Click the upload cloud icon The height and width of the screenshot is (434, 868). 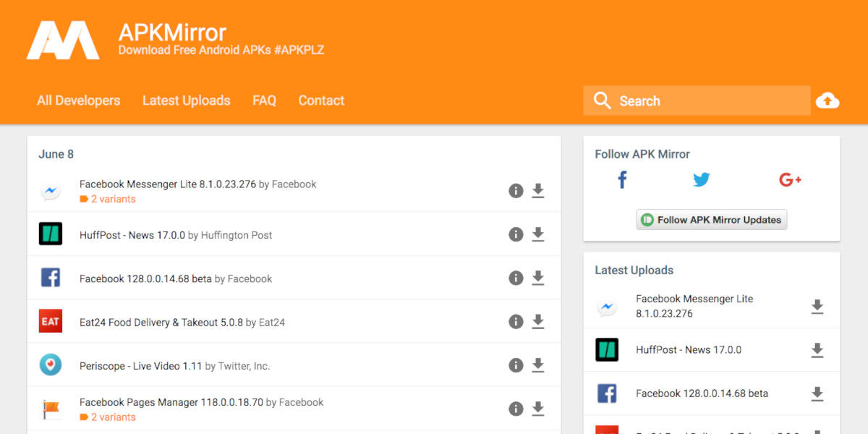[x=827, y=101]
